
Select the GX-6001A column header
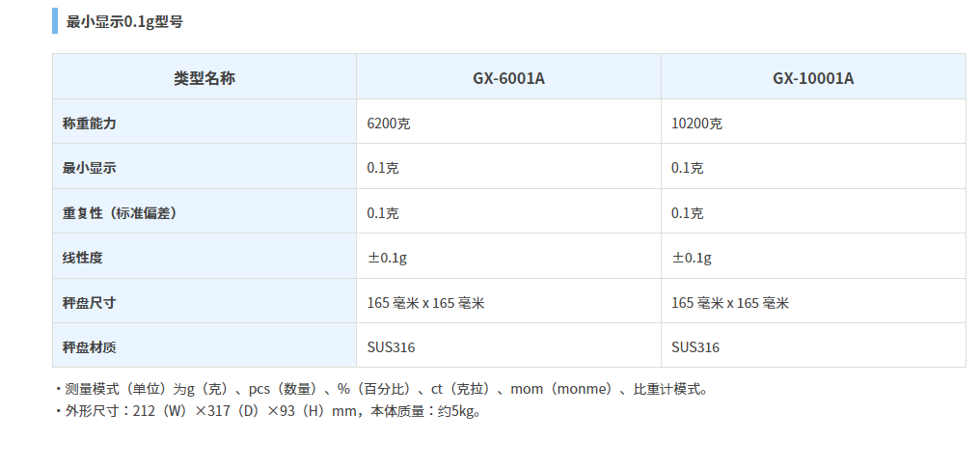coord(508,78)
